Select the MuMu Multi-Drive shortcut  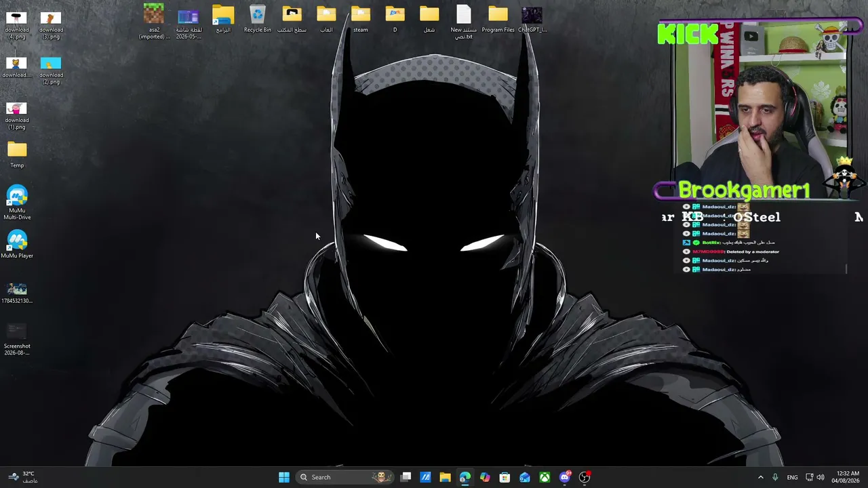pos(17,203)
